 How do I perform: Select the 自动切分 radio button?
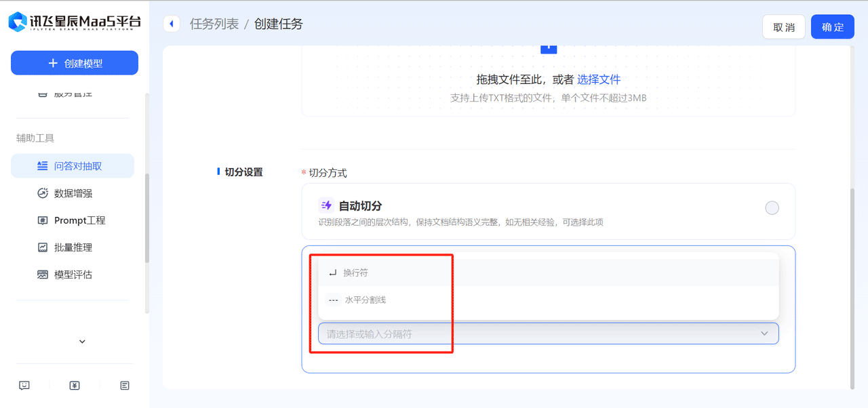(772, 208)
